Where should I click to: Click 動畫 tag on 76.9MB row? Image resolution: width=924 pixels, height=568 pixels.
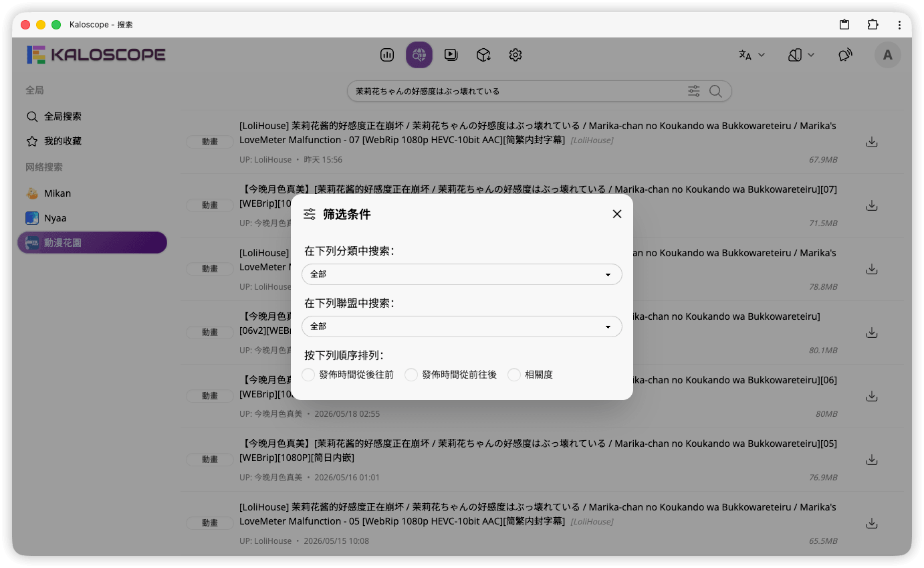[x=210, y=460]
